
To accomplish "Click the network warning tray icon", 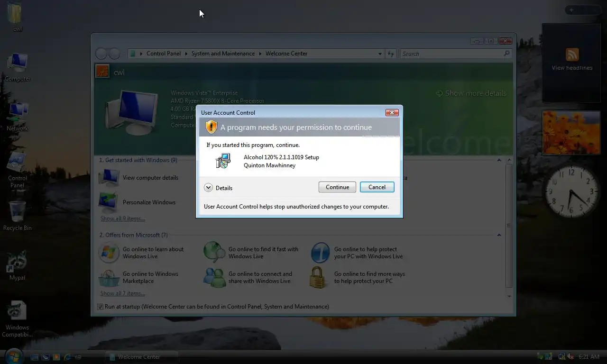I will [x=561, y=356].
